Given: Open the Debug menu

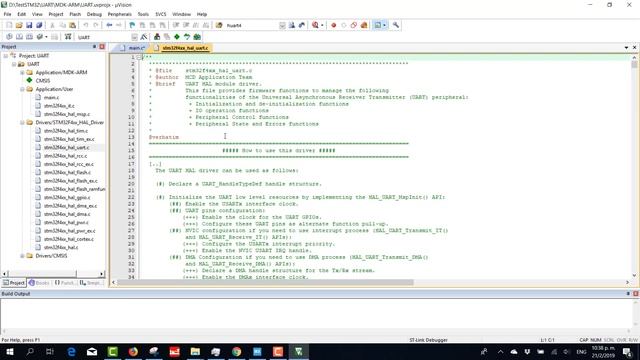Looking at the screenshot, I should pos(94,14).
